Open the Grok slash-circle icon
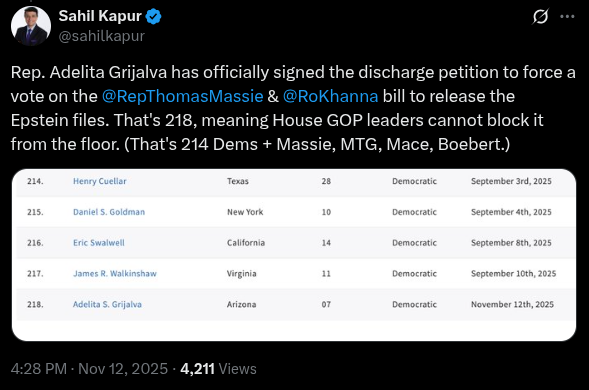The image size is (589, 390). tap(541, 17)
